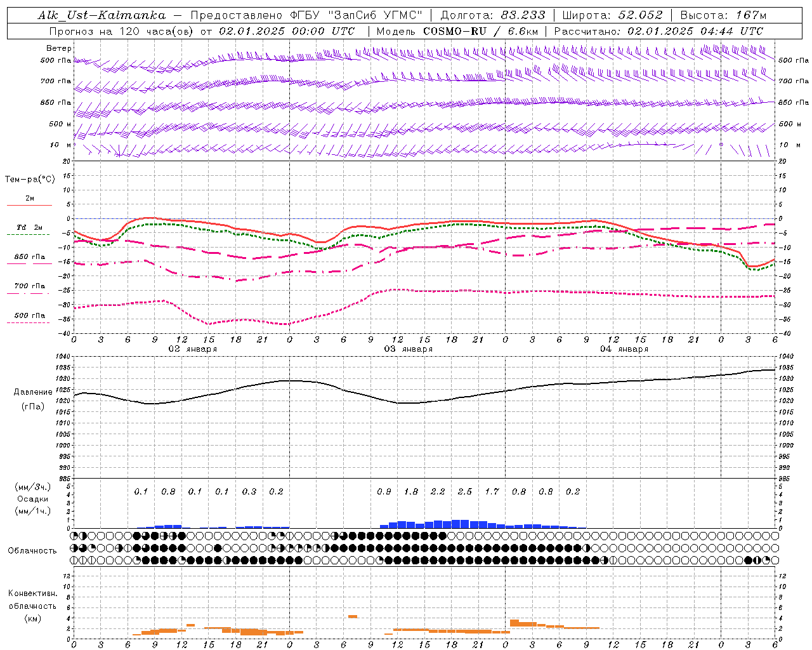Click the 2.5 precipitation value
Viewport: 812px width, 650px height.
pyautogui.click(x=465, y=491)
